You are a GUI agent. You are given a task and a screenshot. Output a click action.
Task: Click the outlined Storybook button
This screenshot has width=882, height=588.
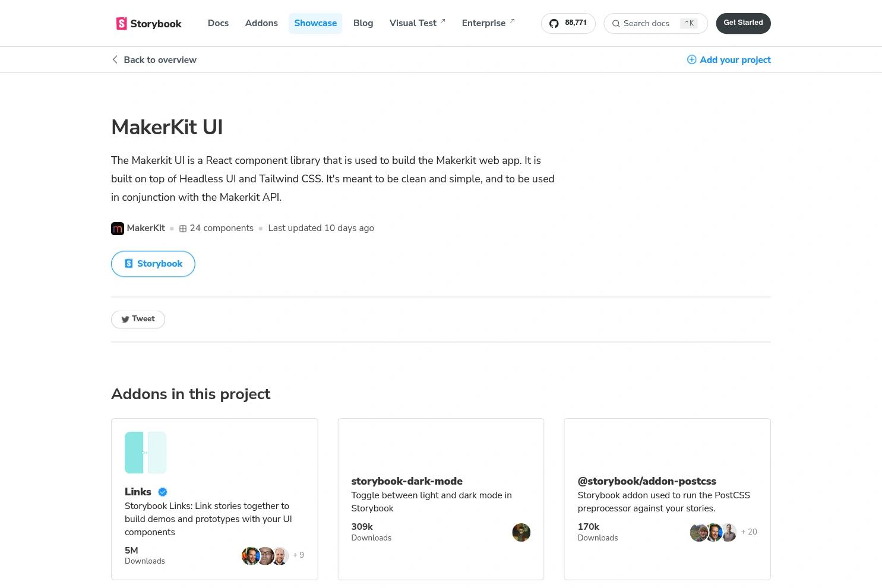tap(153, 264)
